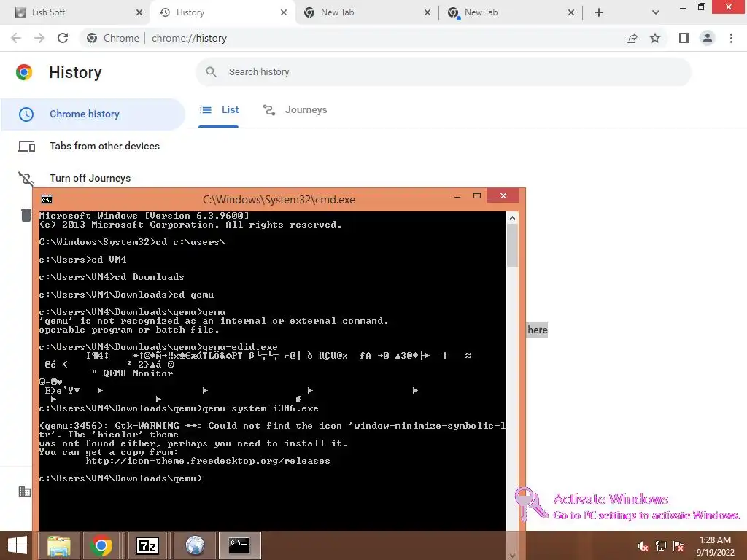Click the cmd.exe title bar icon
Image resolution: width=747 pixels, height=560 pixels.
click(x=46, y=200)
